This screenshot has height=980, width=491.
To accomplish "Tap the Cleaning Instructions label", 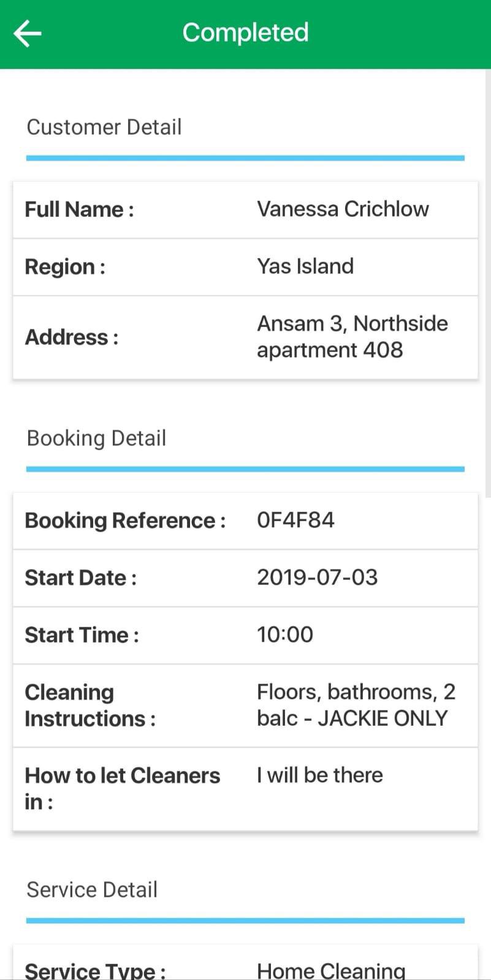I will tap(89, 705).
